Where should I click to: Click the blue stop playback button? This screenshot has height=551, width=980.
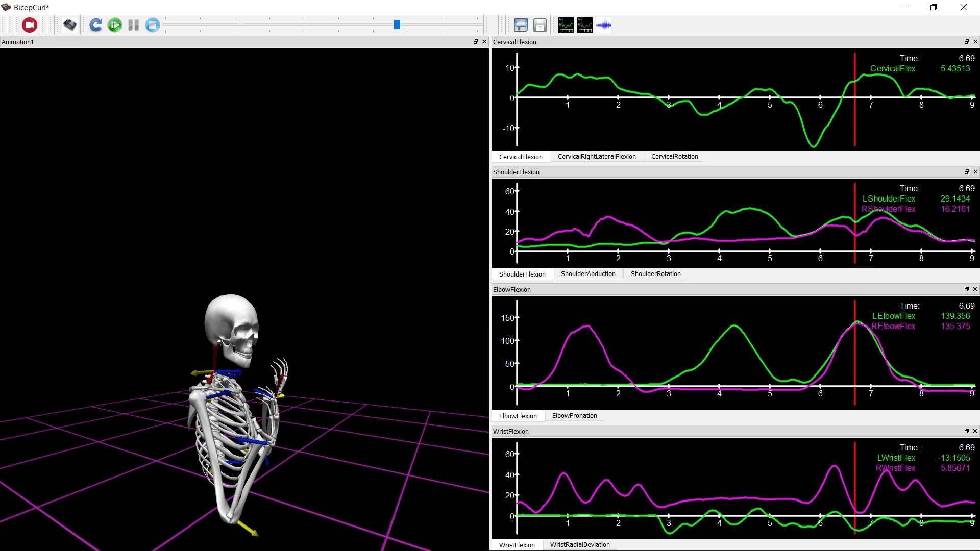coord(153,25)
